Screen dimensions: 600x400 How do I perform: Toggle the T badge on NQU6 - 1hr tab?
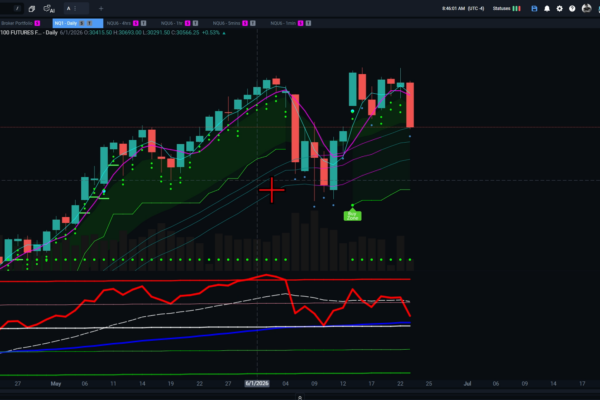(x=195, y=23)
